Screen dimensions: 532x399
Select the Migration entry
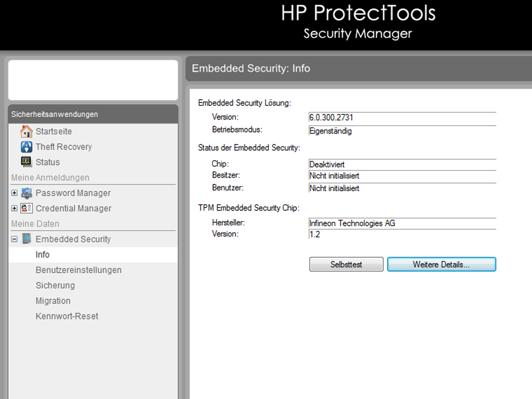[53, 301]
